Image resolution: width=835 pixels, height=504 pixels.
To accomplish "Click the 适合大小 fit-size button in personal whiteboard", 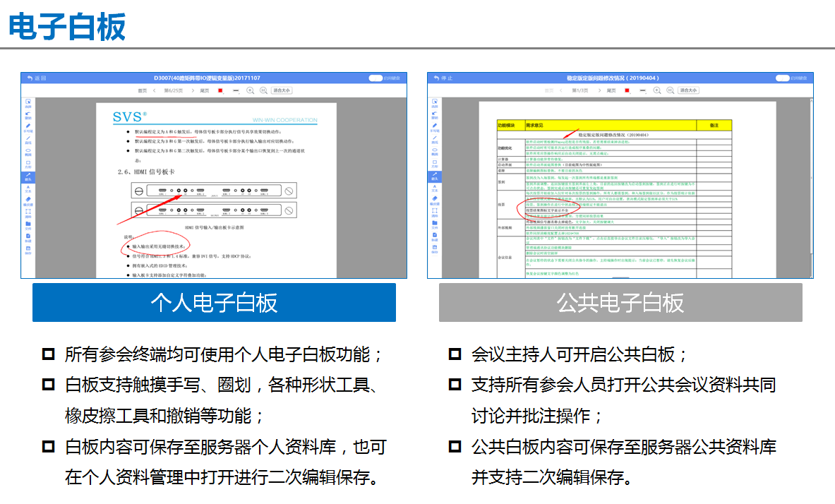I will pos(282,91).
